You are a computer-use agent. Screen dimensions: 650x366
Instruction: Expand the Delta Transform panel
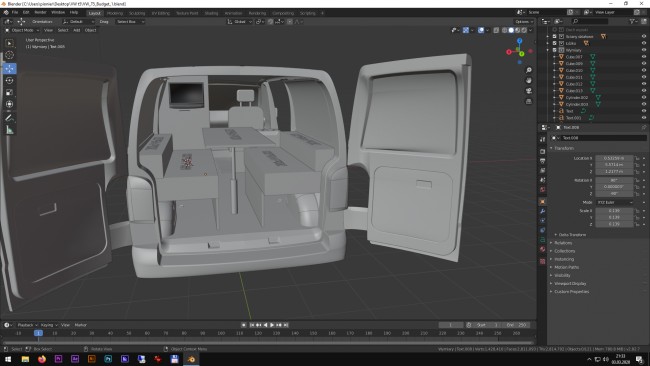click(572, 235)
